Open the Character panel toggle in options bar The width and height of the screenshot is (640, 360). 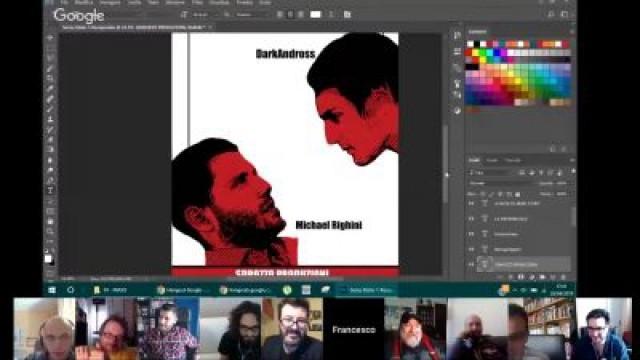click(347, 14)
